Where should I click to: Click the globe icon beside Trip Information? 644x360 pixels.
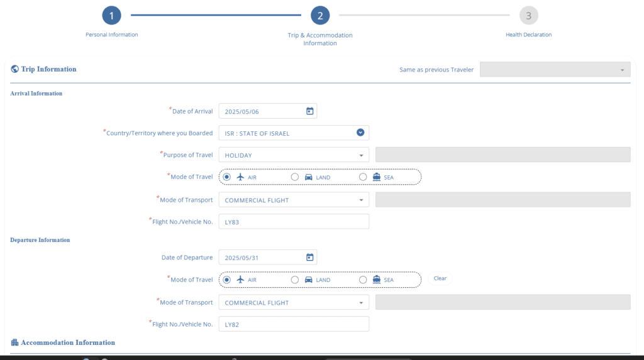14,69
